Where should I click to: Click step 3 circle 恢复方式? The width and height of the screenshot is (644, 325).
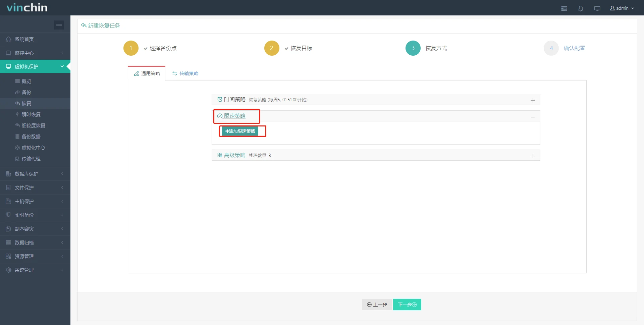coord(413,48)
